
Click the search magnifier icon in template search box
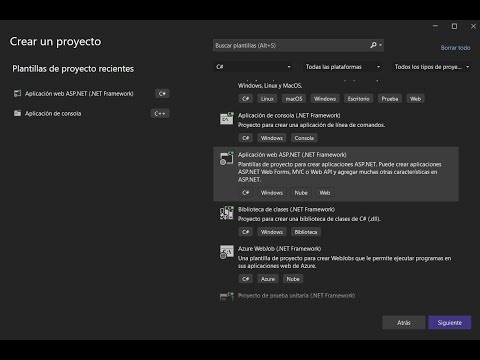373,45
